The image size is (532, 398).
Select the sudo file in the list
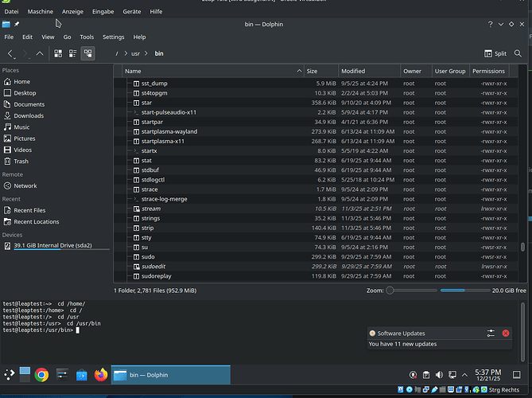pos(148,257)
